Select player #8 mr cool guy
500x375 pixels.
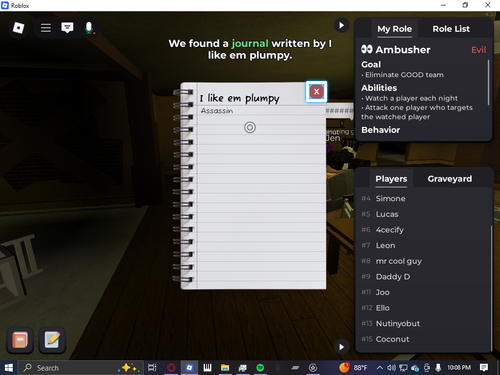coord(423,261)
